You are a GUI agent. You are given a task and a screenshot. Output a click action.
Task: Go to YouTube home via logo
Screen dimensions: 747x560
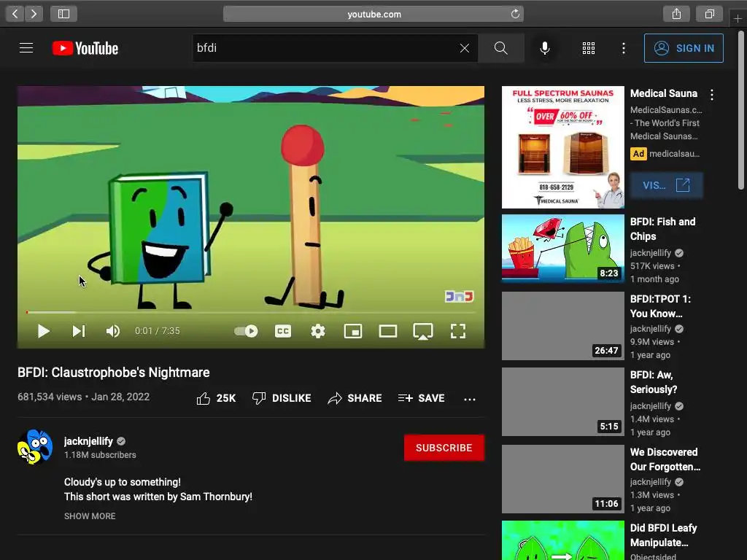pyautogui.click(x=85, y=48)
